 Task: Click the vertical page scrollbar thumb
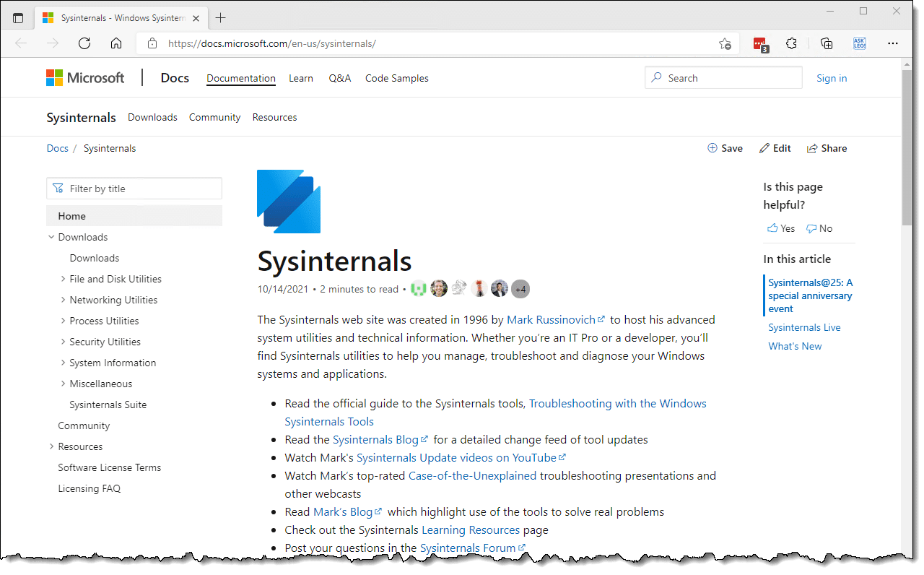907,144
